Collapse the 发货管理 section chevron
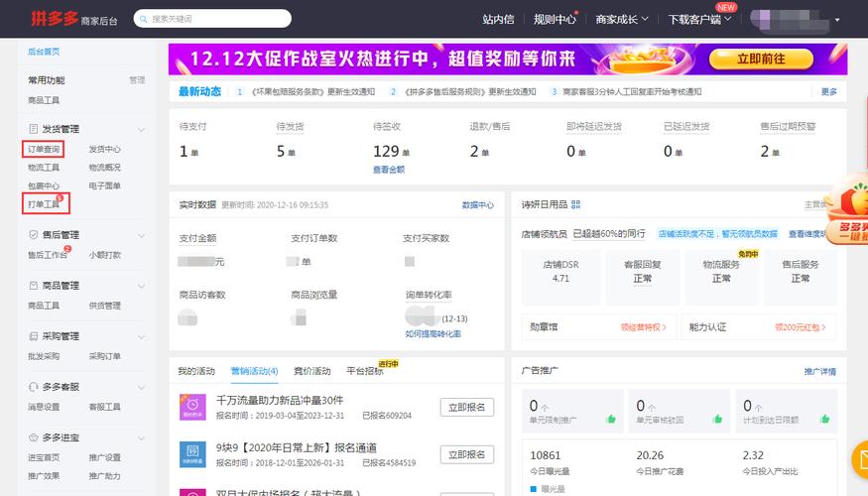 [x=142, y=130]
